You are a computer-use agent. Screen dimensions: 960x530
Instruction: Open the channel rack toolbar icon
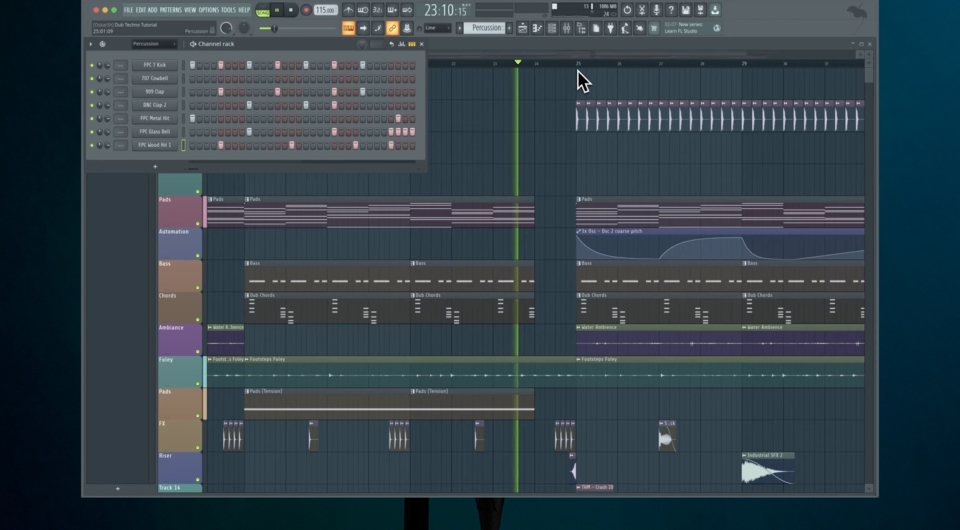(x=552, y=28)
